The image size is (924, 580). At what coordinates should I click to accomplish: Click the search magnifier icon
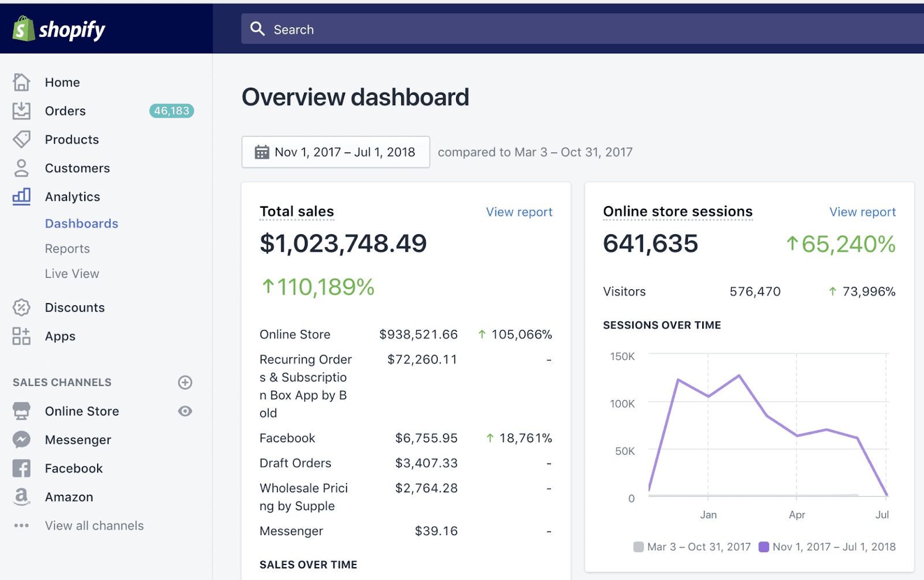258,29
